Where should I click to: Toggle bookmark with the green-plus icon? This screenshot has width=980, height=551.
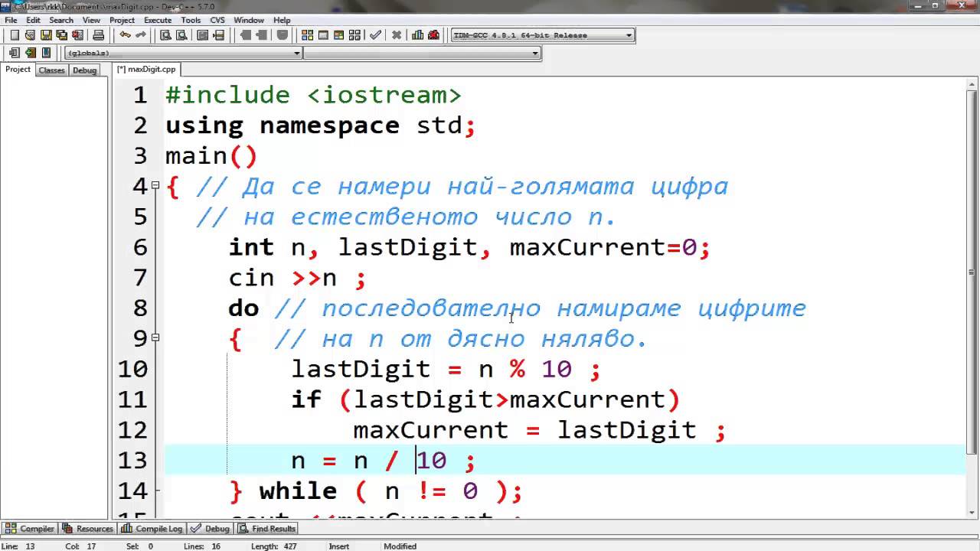coord(30,53)
